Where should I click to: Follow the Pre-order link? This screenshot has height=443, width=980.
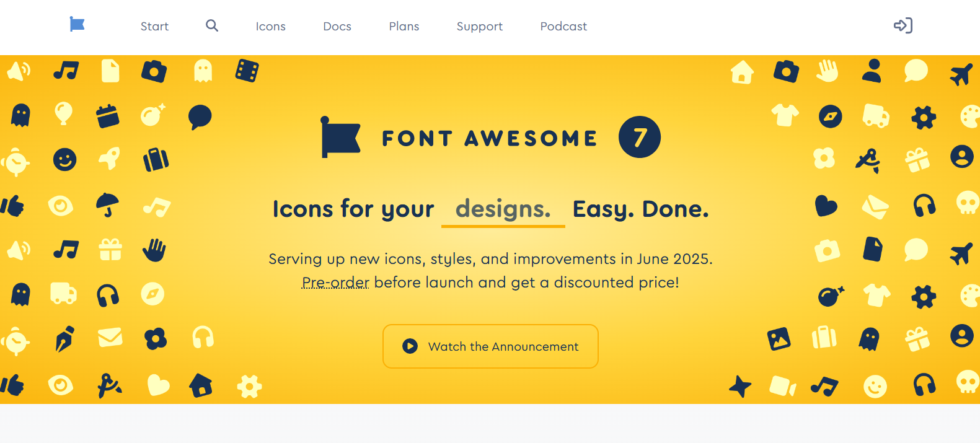coord(335,283)
